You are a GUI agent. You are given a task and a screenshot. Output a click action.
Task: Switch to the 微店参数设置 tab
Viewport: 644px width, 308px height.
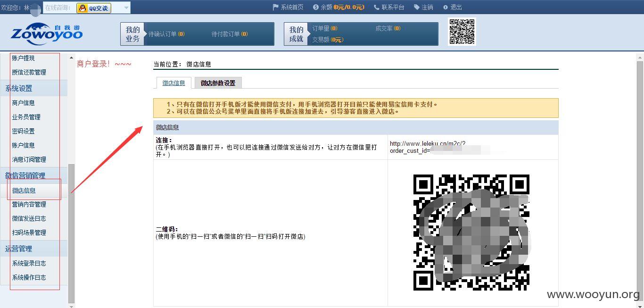(x=218, y=83)
